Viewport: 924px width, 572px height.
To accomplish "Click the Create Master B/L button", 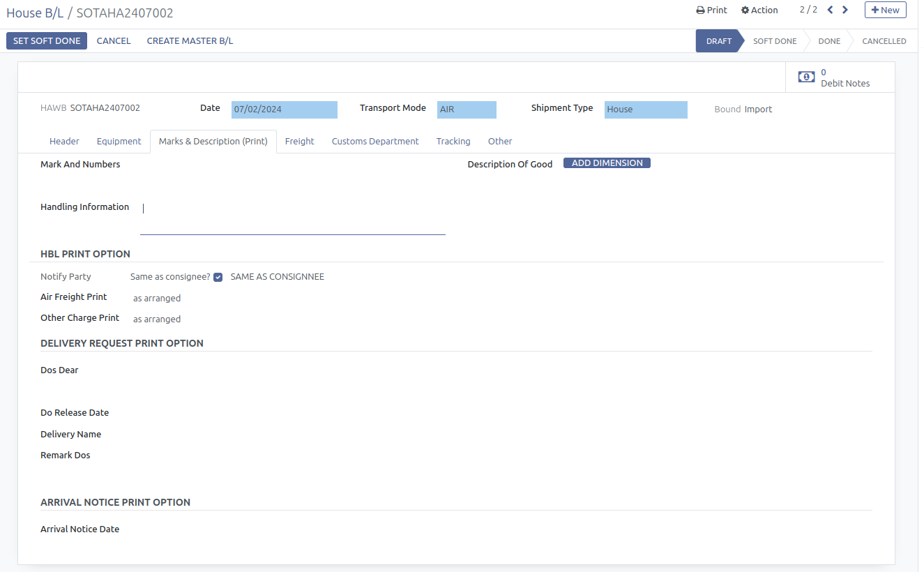I will click(x=190, y=41).
